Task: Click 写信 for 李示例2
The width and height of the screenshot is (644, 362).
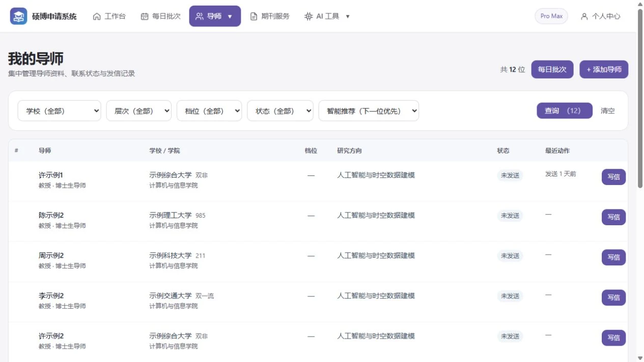Action: tap(613, 297)
